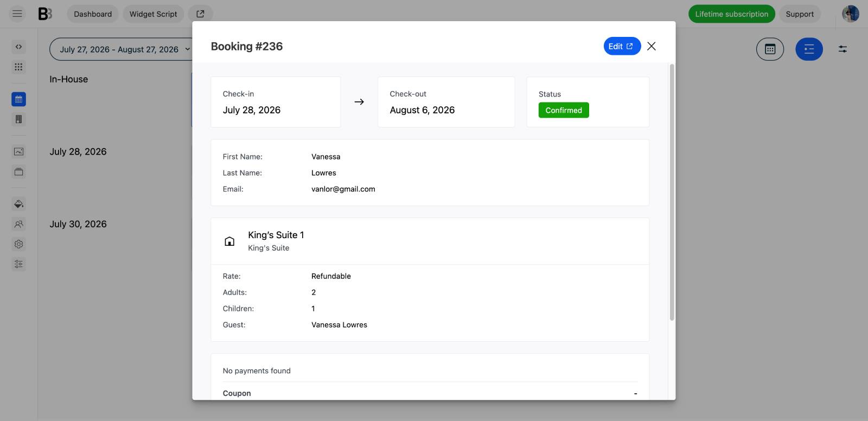
Task: Click the Refundable rate value
Action: pos(331,276)
